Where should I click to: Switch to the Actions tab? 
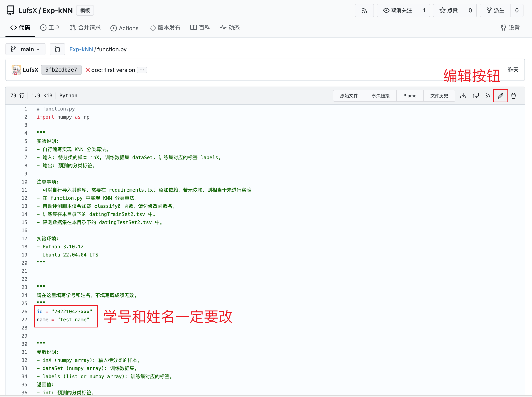click(124, 28)
